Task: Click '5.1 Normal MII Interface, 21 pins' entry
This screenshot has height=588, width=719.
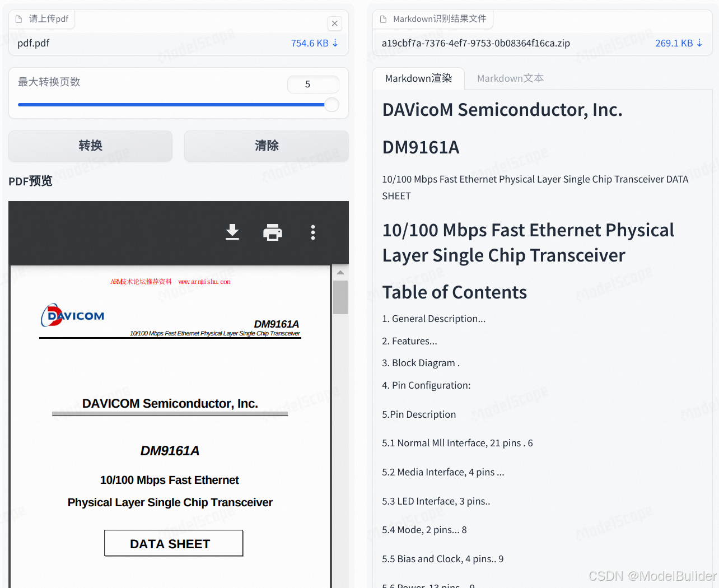Action: point(457,443)
